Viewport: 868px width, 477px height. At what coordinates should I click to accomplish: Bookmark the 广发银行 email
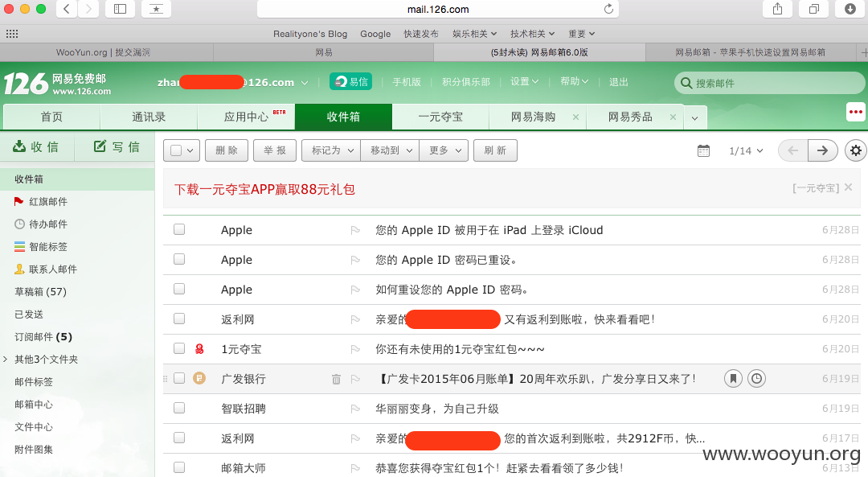(733, 379)
